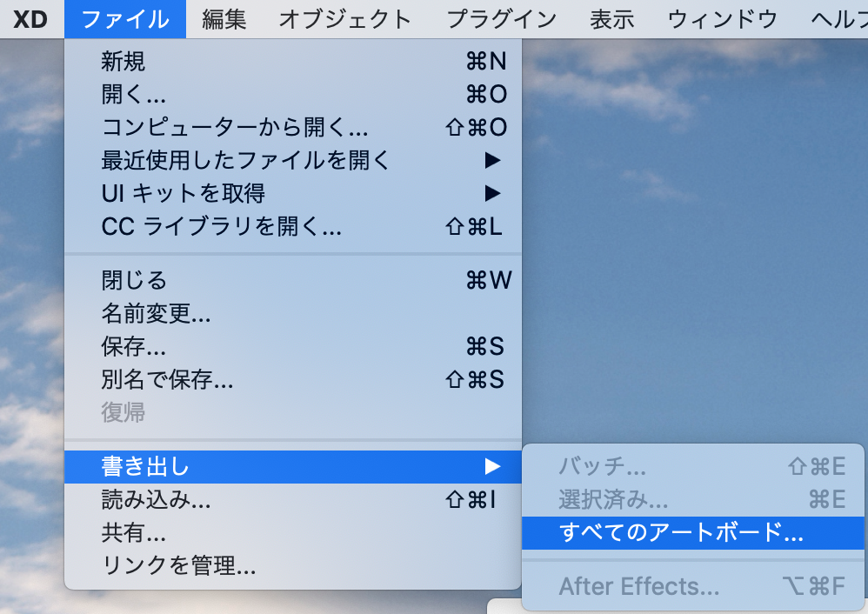Screen dimensions: 868x614
Task: Choose 閉じる to close the document
Action: pyautogui.click(x=293, y=281)
